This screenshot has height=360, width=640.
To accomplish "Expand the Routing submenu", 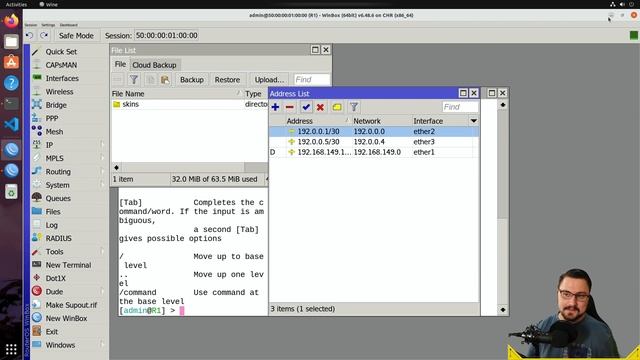I will tap(58, 172).
